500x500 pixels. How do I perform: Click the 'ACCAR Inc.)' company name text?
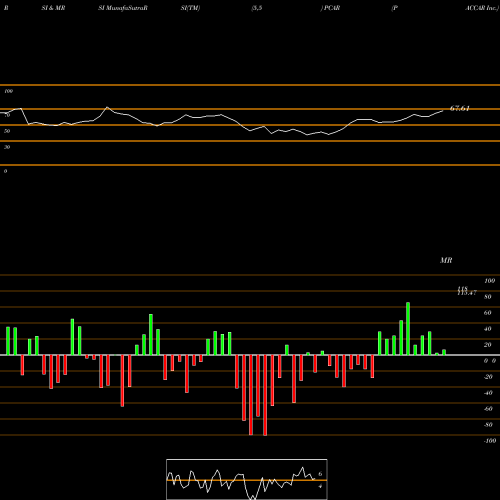coord(482,8)
